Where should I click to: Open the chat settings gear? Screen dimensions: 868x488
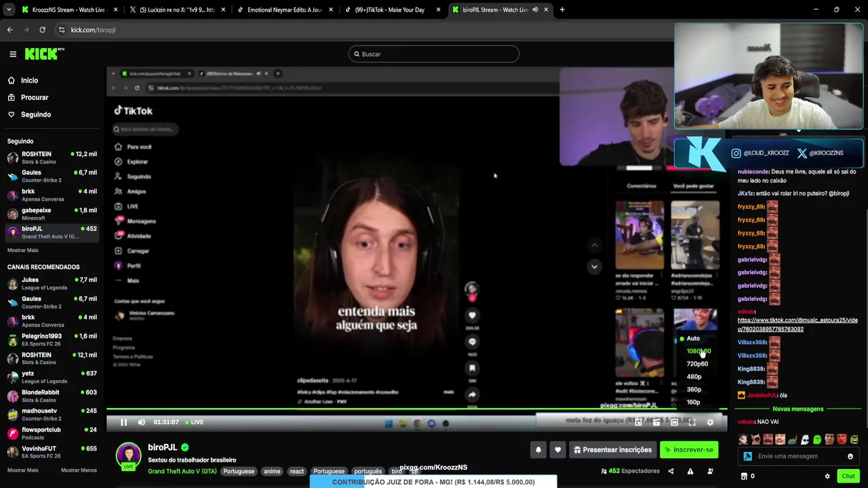coord(827,476)
